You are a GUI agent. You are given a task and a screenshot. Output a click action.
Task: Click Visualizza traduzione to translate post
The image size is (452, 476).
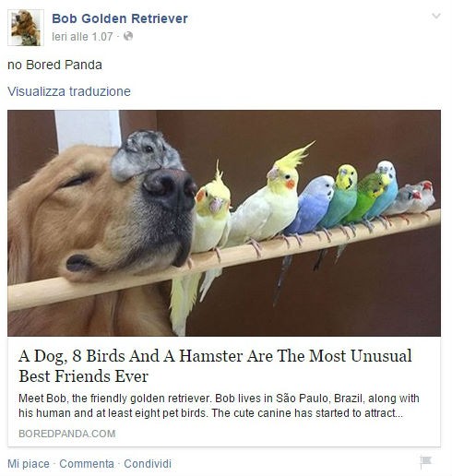(x=69, y=91)
